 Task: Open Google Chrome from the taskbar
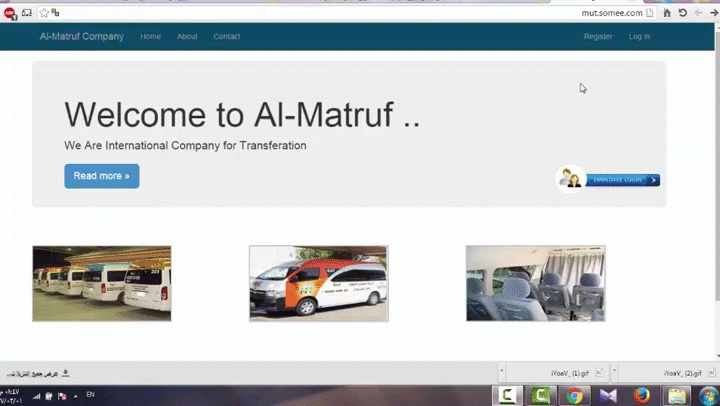[x=574, y=395]
